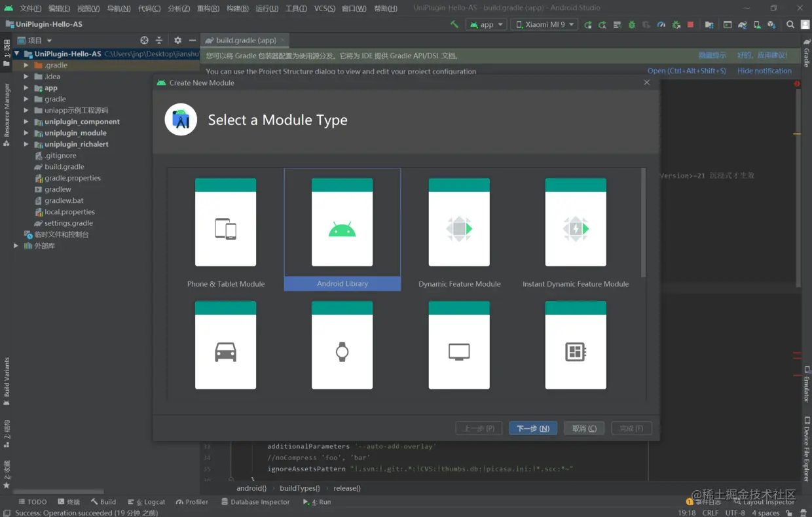Click the red Stop icon in toolbar
This screenshot has height=517, width=812.
click(690, 25)
